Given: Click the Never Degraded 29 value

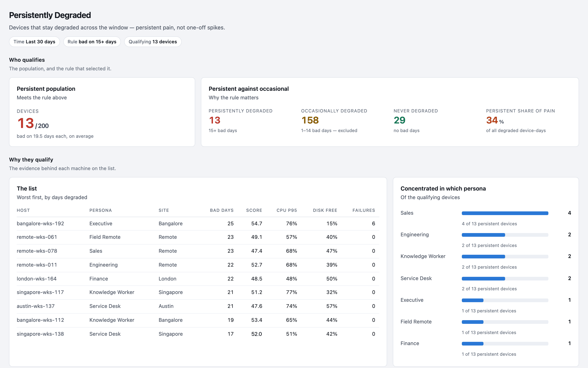Looking at the screenshot, I should pyautogui.click(x=399, y=120).
